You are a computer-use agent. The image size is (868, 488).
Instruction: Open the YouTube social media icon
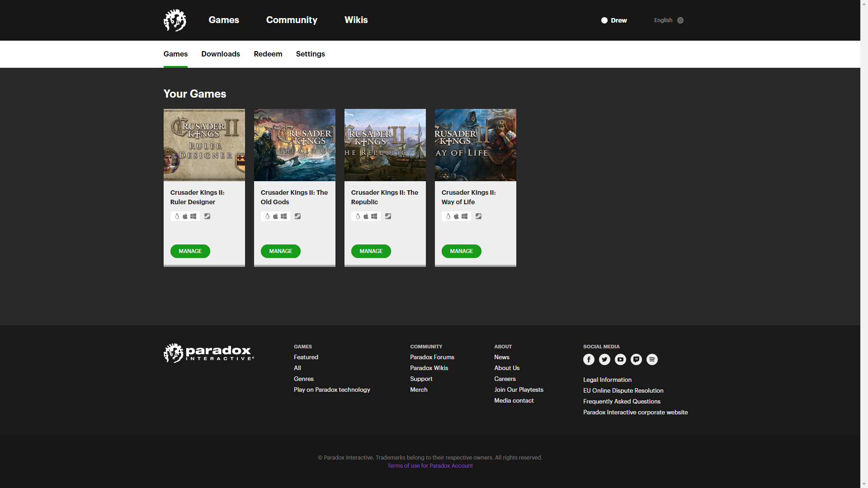620,360
